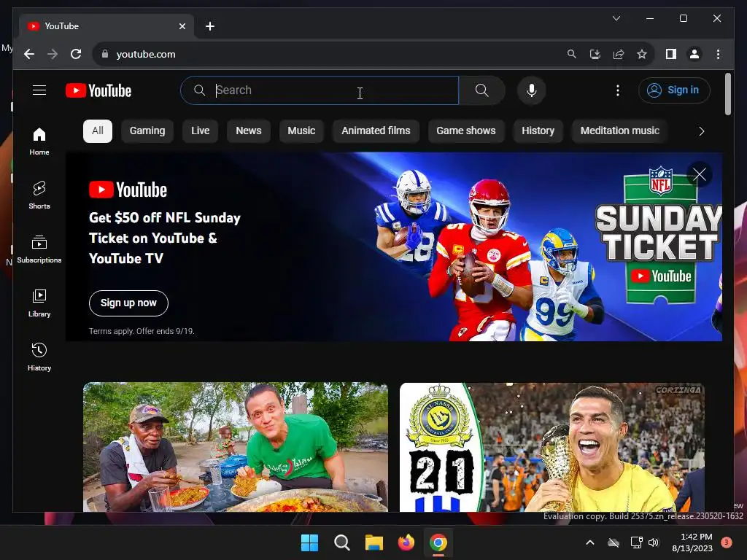The width and height of the screenshot is (747, 560).
Task: Click the Chrome taskbar icon
Action: [438, 542]
